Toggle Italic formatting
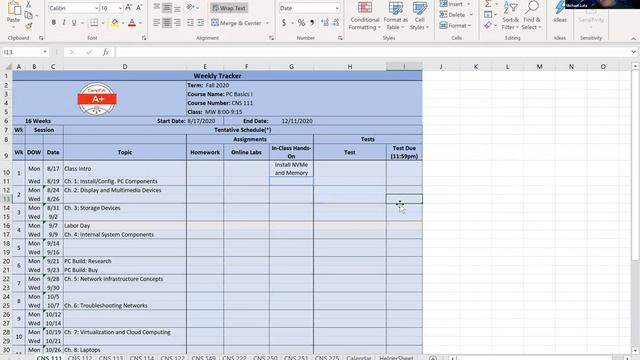Viewport: 640px width, 360px height. click(x=64, y=23)
